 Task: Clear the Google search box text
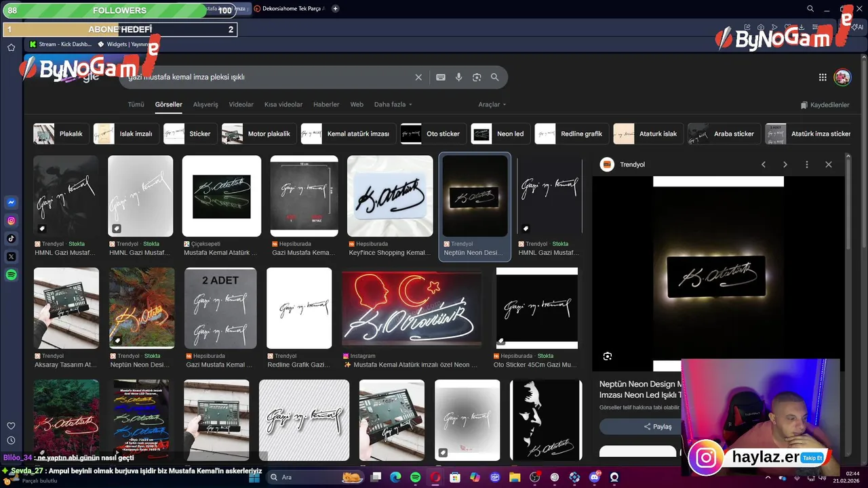418,77
